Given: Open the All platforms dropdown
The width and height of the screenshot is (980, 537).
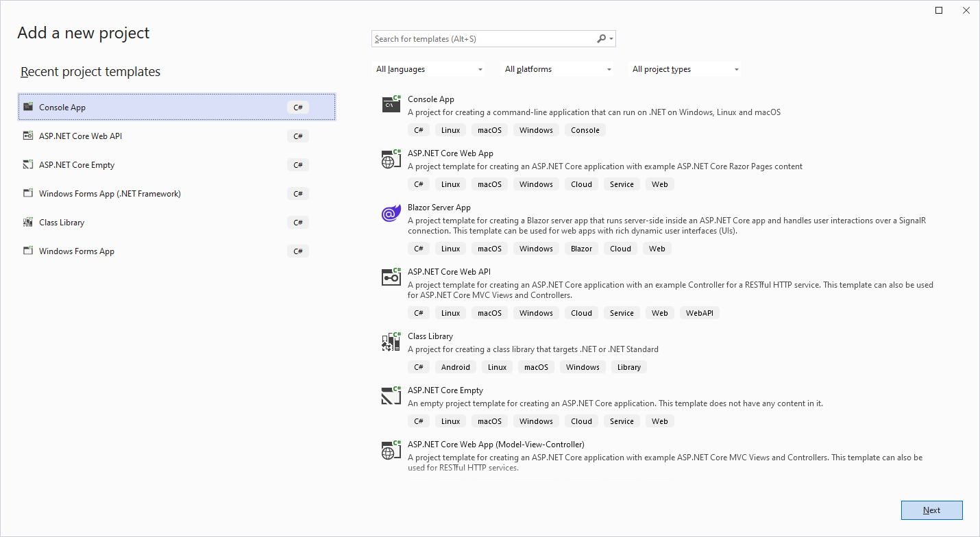Looking at the screenshot, I should point(558,69).
